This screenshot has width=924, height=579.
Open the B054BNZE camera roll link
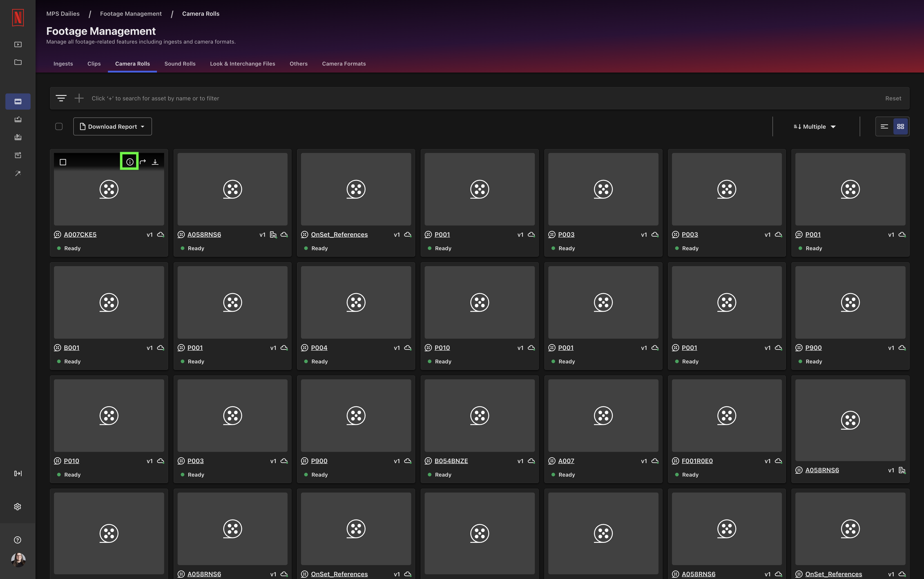pos(451,461)
